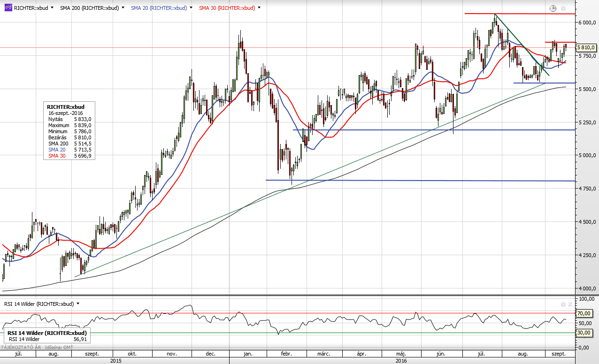This screenshot has height=364, width=599.
Task: Click the nov. month label on the time axis
Action: pos(171,354)
